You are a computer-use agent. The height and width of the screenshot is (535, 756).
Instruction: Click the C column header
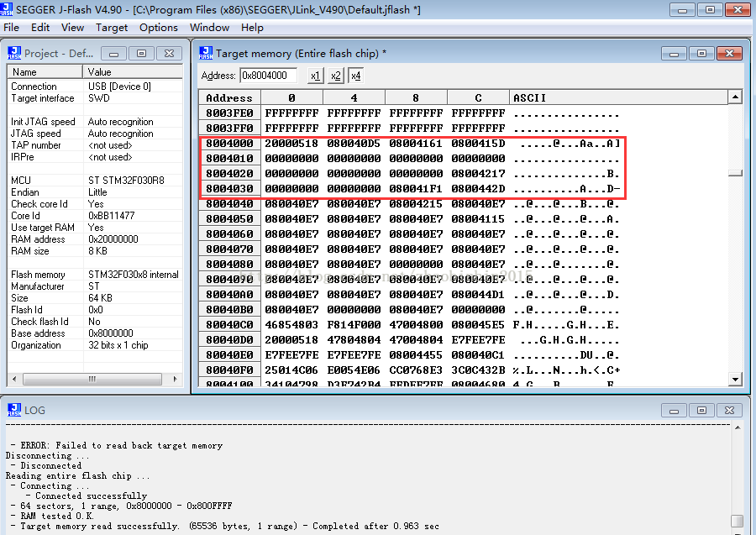point(478,97)
